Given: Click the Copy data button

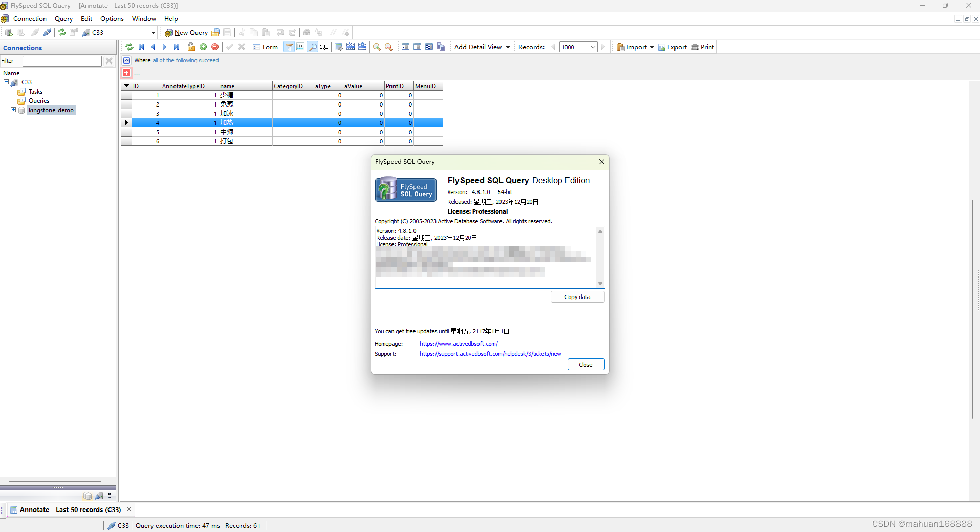Looking at the screenshot, I should click(x=577, y=297).
